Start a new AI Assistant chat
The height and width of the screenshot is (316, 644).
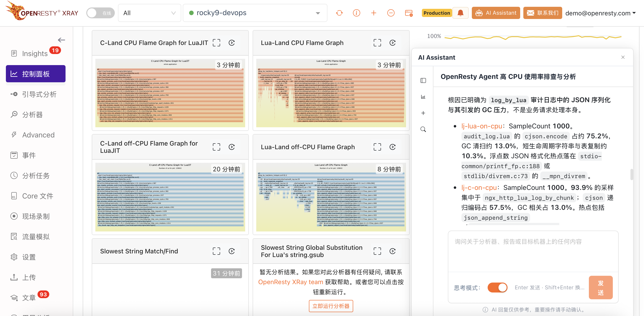coord(423,113)
